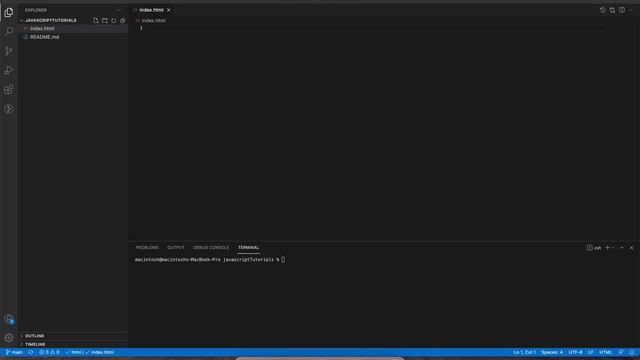The width and height of the screenshot is (640, 360).
Task: Open README.md in the Explorer tree
Action: [x=73, y=37]
